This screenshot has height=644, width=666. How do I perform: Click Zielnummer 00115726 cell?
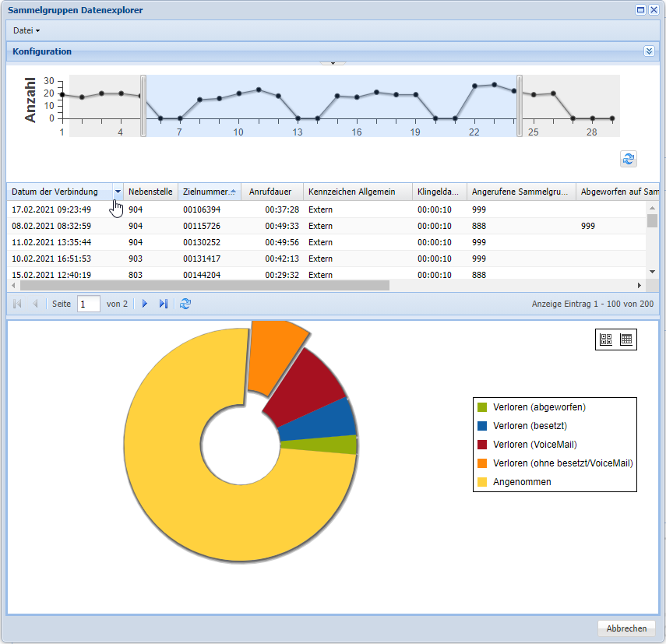click(x=202, y=227)
